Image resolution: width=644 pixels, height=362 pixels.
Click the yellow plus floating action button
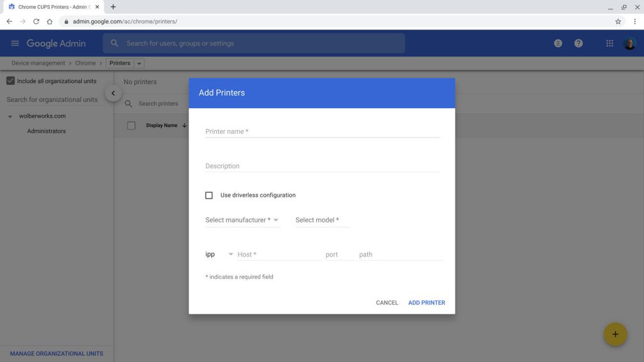point(615,334)
